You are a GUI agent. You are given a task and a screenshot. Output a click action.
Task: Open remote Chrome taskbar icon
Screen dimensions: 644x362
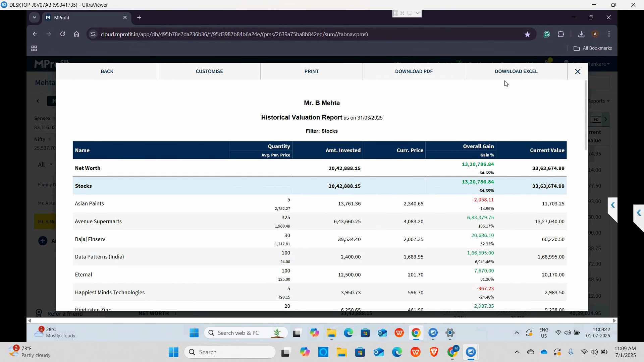[x=416, y=333]
